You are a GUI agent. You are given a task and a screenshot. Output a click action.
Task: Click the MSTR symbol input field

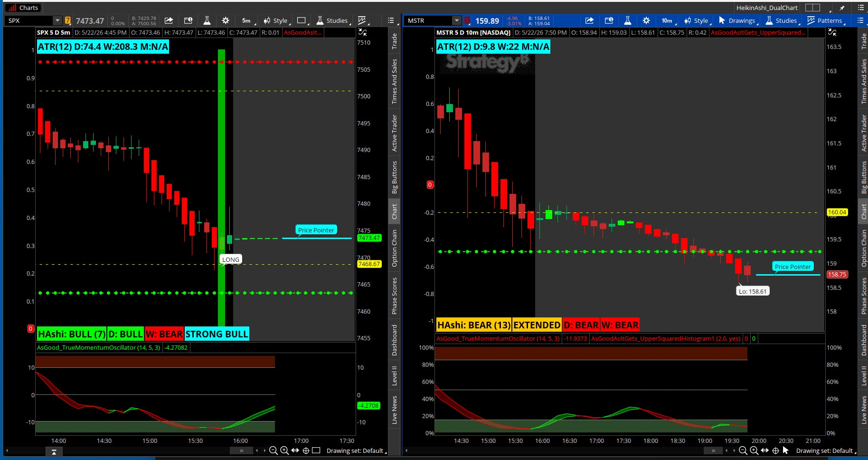coord(428,20)
